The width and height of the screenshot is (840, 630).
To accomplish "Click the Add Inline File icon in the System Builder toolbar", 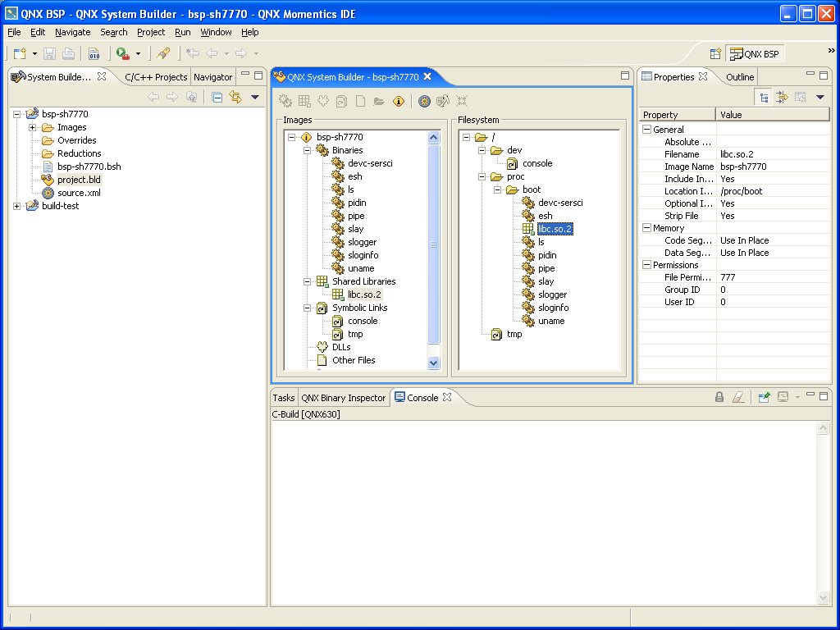I will pos(360,101).
